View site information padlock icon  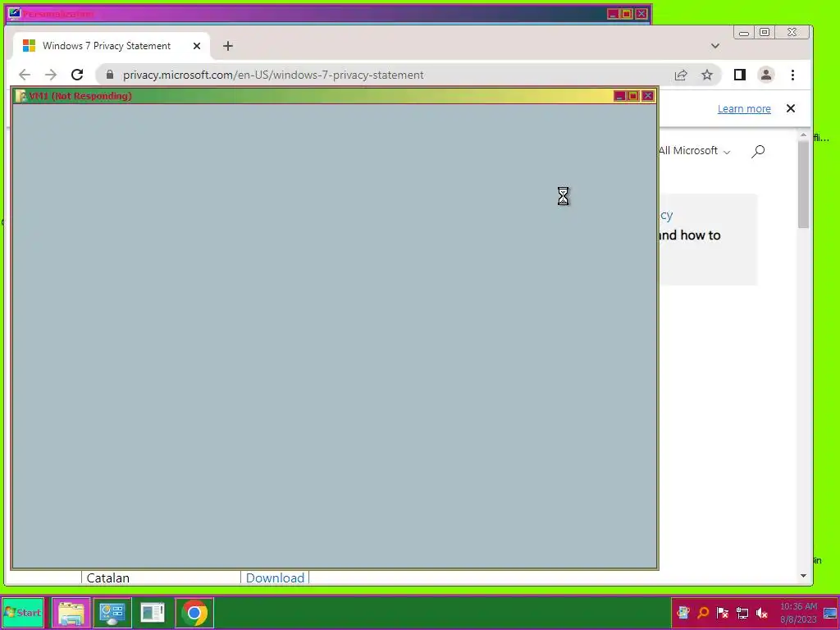pos(110,75)
